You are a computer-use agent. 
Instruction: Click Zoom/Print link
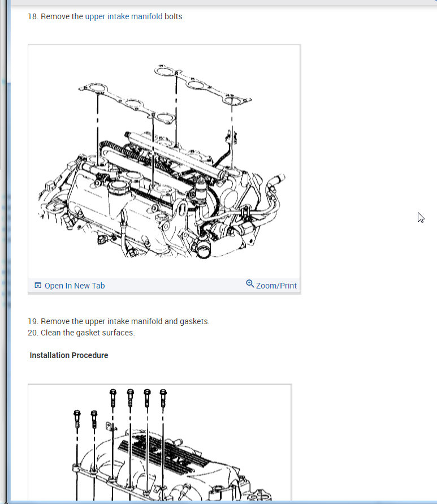point(276,286)
